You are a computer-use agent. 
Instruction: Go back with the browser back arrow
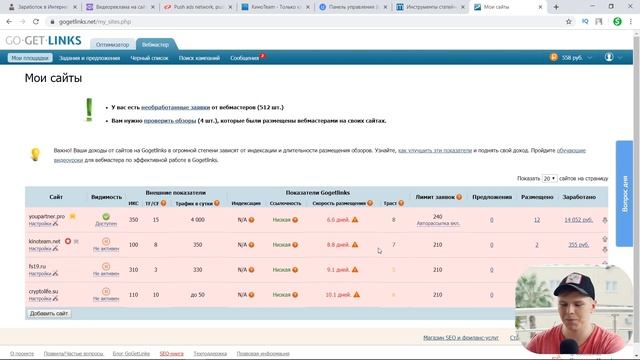(x=9, y=22)
